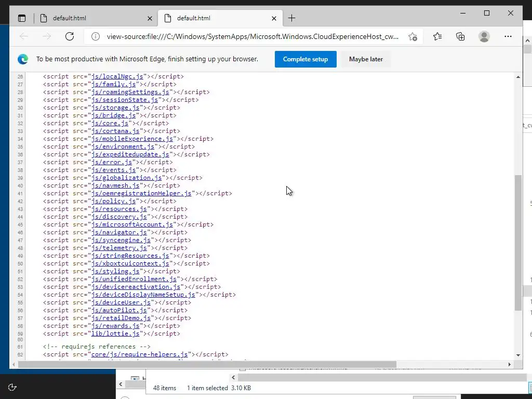532x399 pixels.
Task: Open the lib/lottie.js link
Action: click(115, 334)
